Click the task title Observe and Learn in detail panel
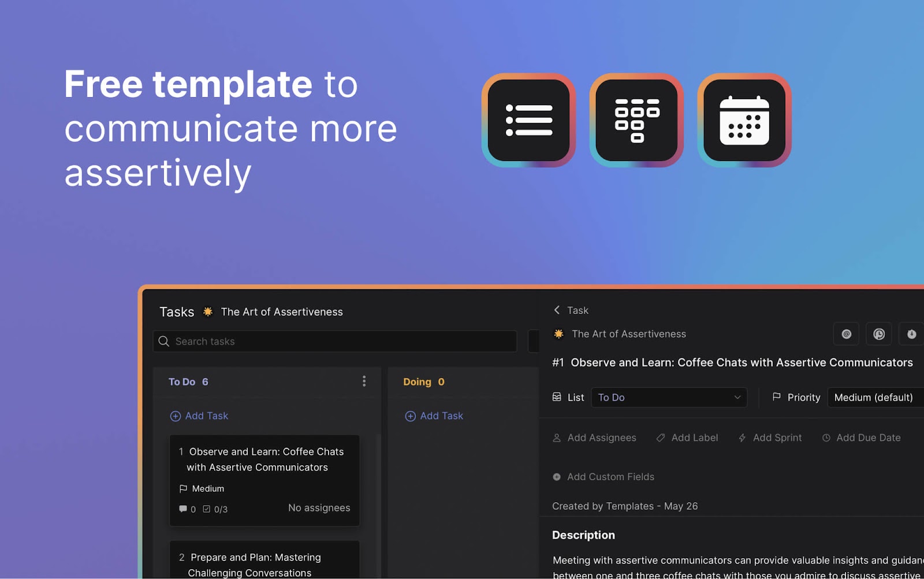Screen dimensions: 924x579 click(x=742, y=363)
